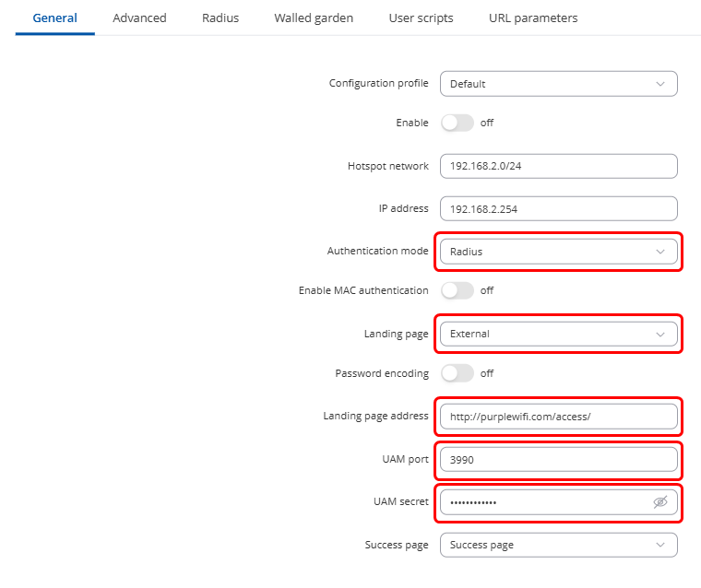Image resolution: width=701 pixels, height=588 pixels.
Task: Turn on Enable MAC authentication switch
Action: tap(457, 290)
